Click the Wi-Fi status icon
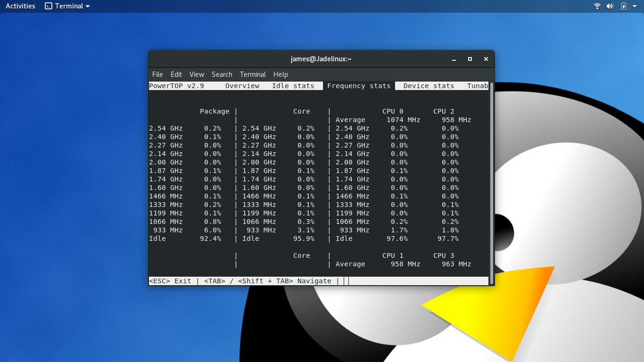 coord(597,6)
